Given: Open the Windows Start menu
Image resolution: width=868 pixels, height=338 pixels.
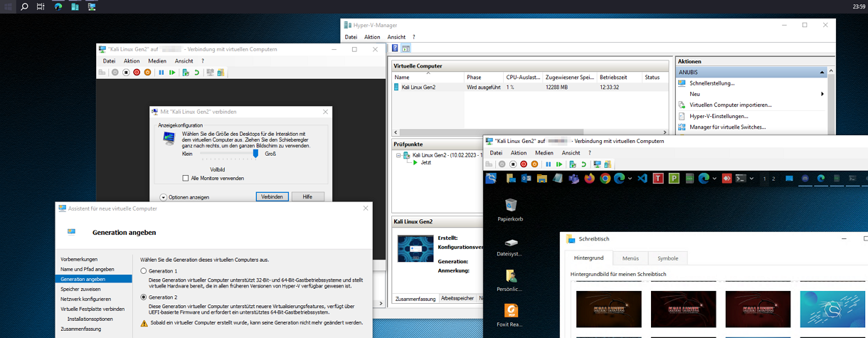Looking at the screenshot, I should [7, 6].
